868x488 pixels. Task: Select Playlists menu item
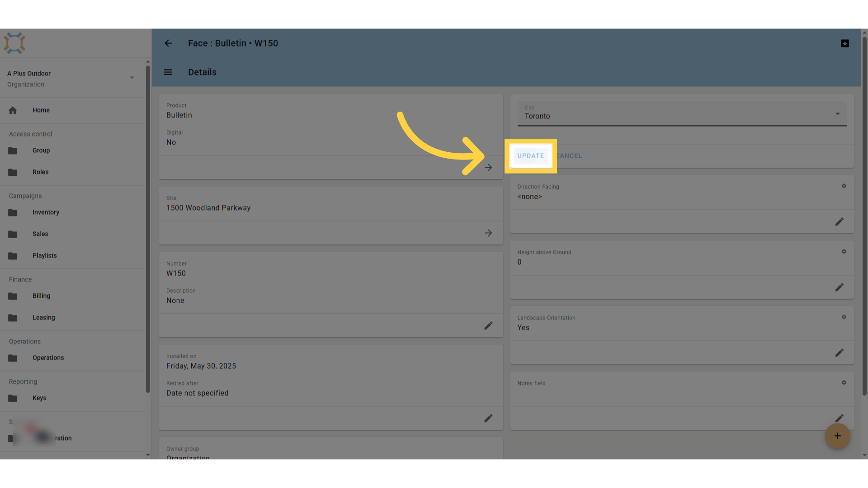point(72,256)
